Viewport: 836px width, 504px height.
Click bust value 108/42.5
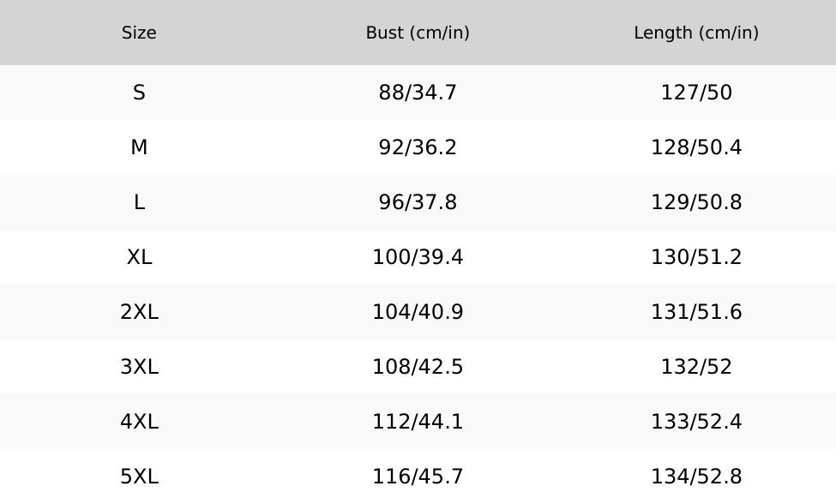click(x=418, y=367)
